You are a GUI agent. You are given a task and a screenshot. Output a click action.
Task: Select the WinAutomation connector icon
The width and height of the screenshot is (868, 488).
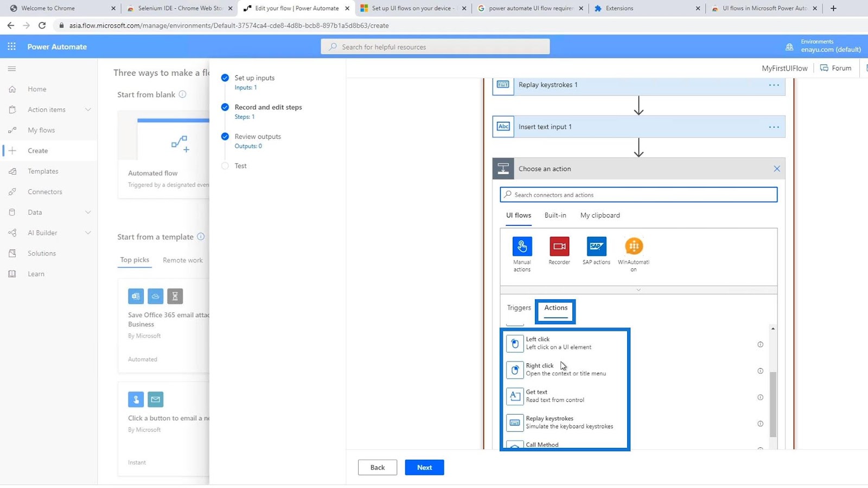tap(634, 246)
